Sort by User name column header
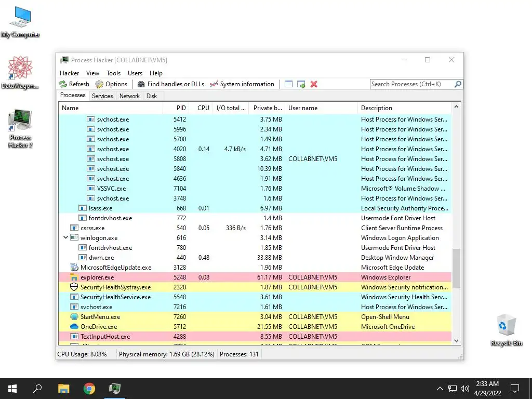 (x=321, y=108)
